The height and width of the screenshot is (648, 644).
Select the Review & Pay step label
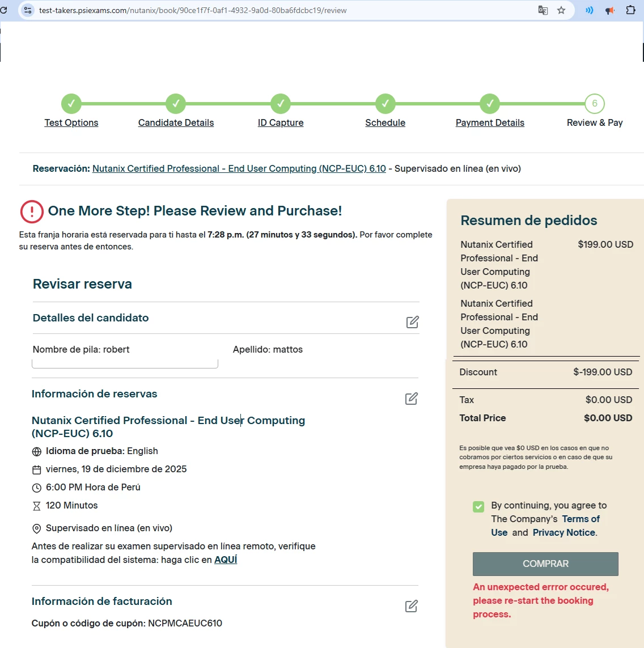point(595,122)
